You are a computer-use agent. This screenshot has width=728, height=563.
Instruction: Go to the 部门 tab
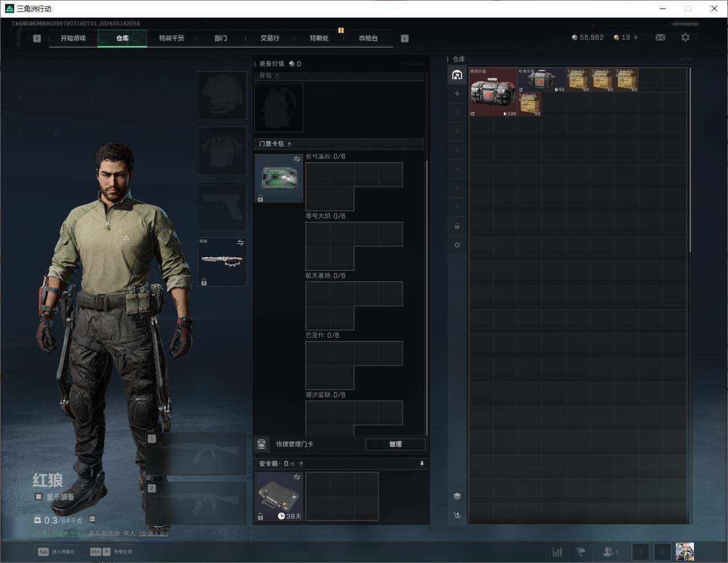[221, 38]
